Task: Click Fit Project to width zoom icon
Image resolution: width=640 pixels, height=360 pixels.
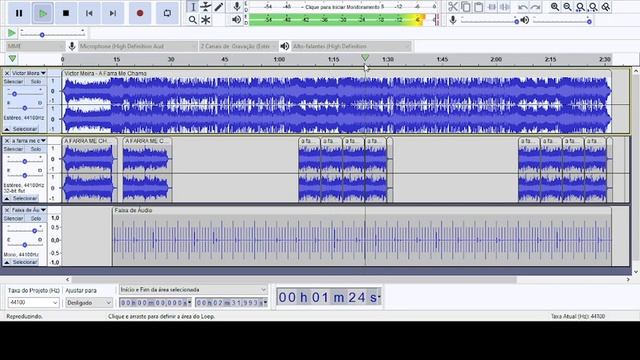Action: (593, 7)
